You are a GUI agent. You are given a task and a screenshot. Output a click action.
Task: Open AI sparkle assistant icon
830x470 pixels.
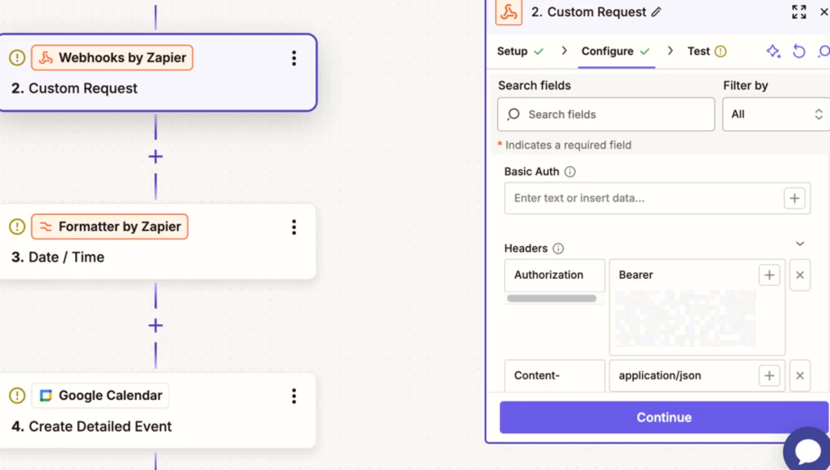(x=773, y=51)
